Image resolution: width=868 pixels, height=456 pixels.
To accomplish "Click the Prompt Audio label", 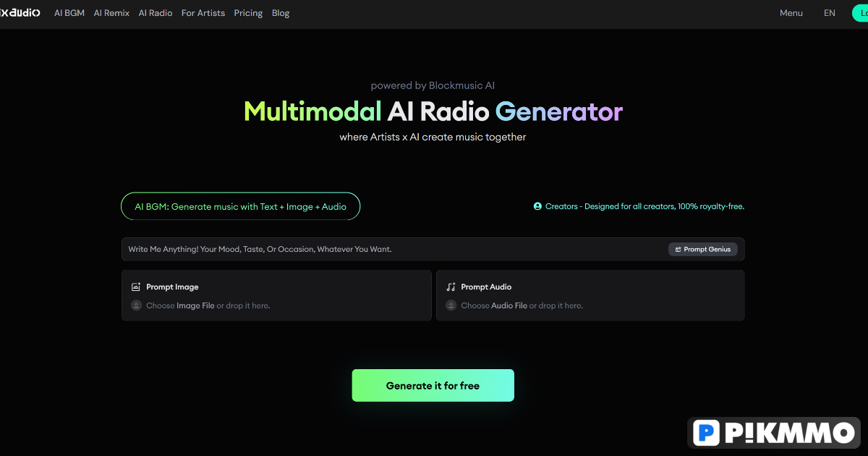I will 486,287.
